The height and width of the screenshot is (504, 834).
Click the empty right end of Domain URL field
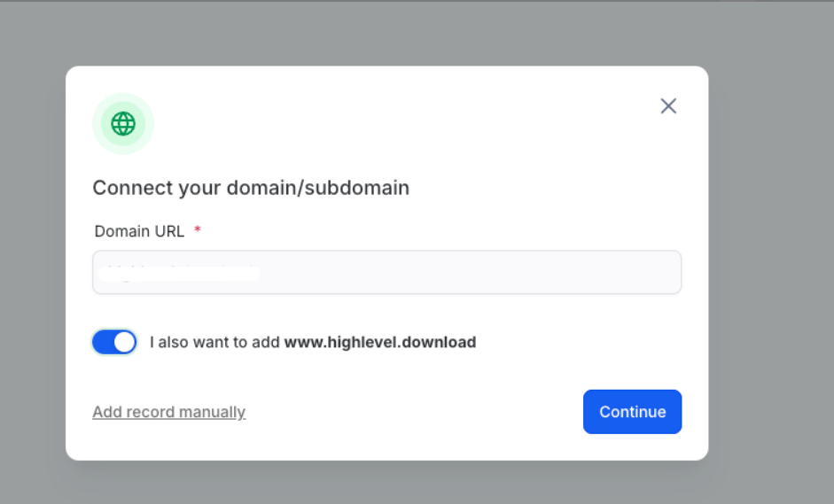tap(620, 272)
